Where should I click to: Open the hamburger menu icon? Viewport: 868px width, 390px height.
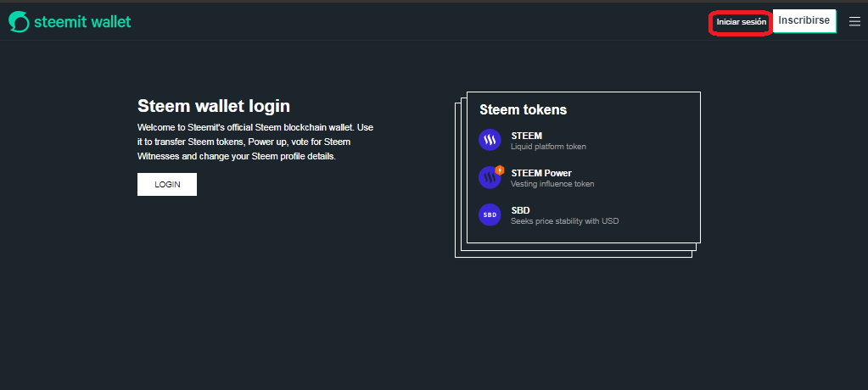[x=854, y=21]
